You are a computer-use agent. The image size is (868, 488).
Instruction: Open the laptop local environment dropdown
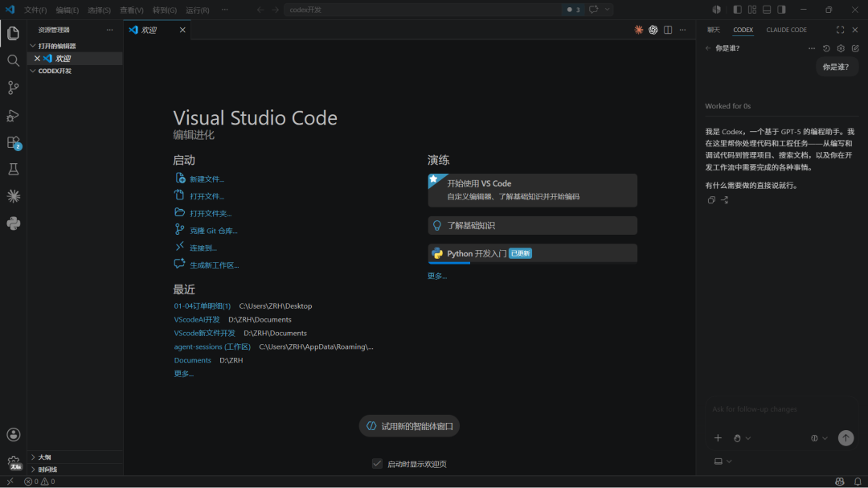723,461
